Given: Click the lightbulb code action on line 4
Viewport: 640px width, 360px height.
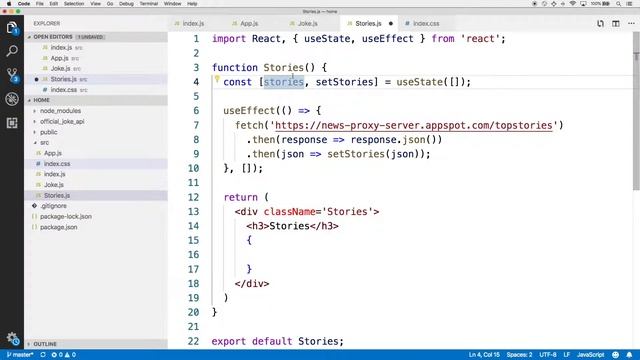Looking at the screenshot, I should pyautogui.click(x=217, y=79).
